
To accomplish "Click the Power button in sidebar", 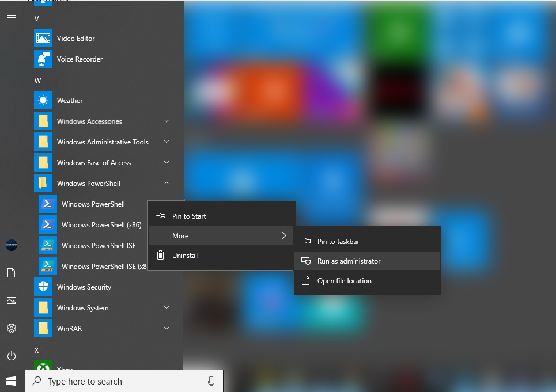I will click(11, 356).
